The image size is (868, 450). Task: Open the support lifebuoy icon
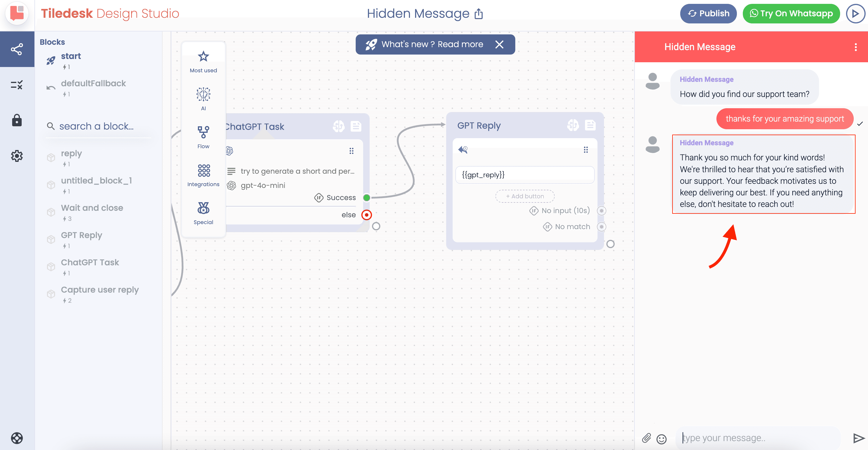pos(17,438)
